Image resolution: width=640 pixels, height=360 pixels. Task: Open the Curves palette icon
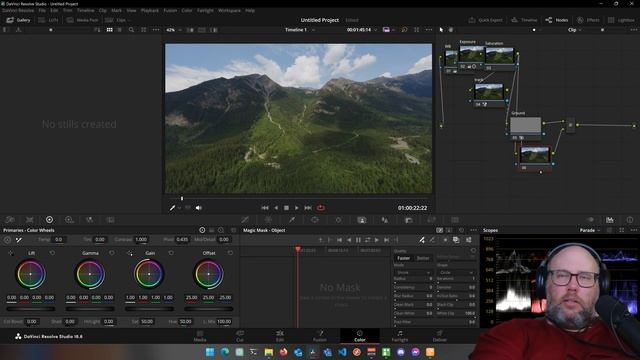[245, 220]
